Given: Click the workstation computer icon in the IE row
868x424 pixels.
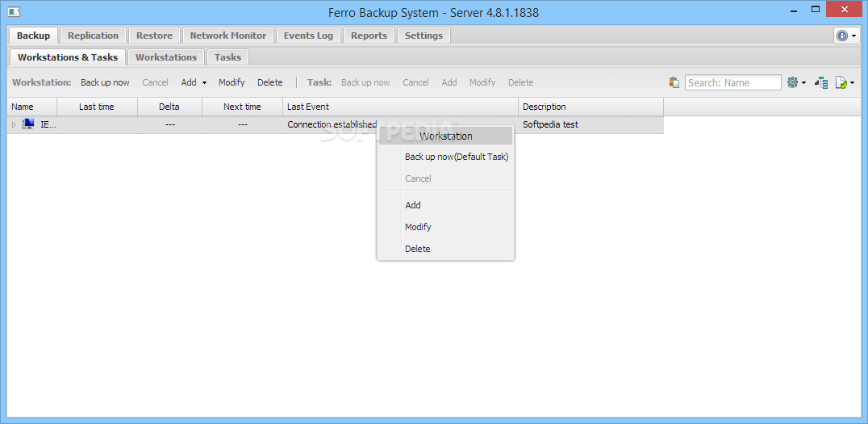Looking at the screenshot, I should [x=28, y=124].
